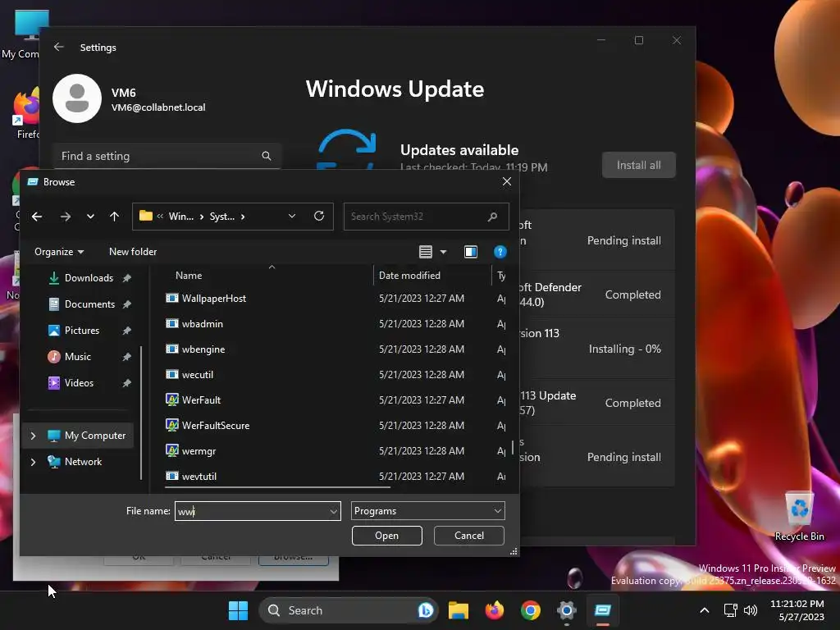Open Browse dialog help
The height and width of the screenshot is (630, 840).
(x=500, y=252)
